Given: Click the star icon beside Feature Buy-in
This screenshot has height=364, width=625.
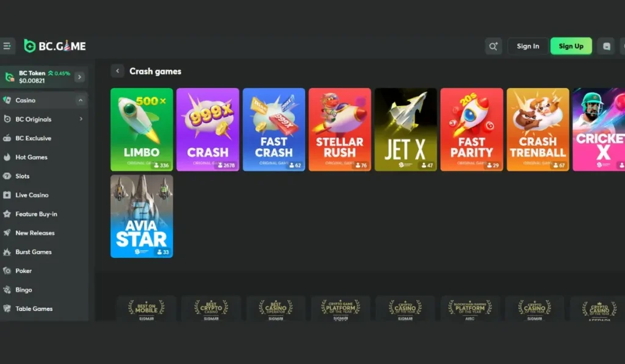Looking at the screenshot, I should click(8, 214).
